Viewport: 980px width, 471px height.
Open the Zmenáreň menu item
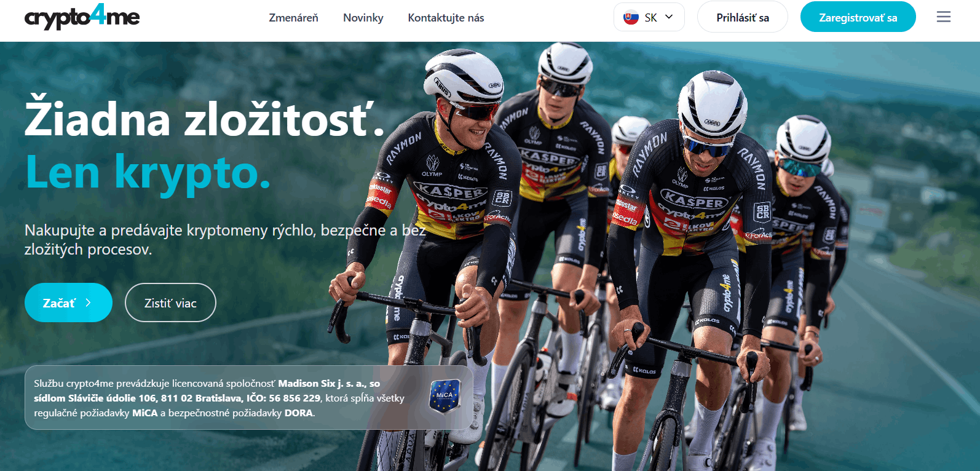click(293, 18)
